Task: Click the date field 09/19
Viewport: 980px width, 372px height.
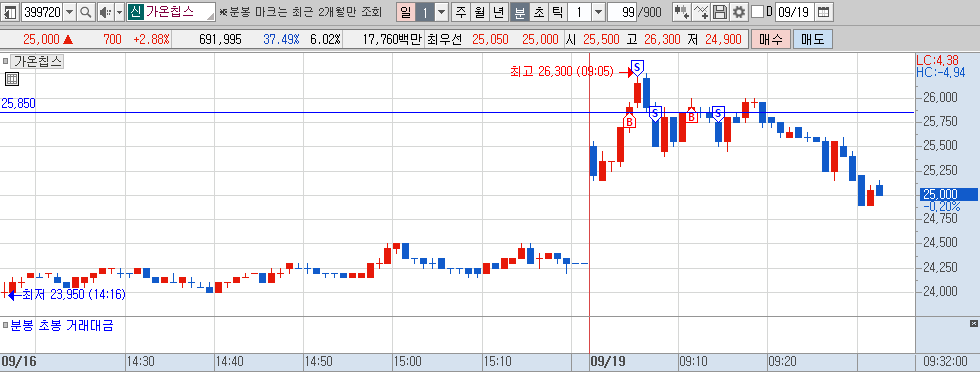Action: [795, 11]
